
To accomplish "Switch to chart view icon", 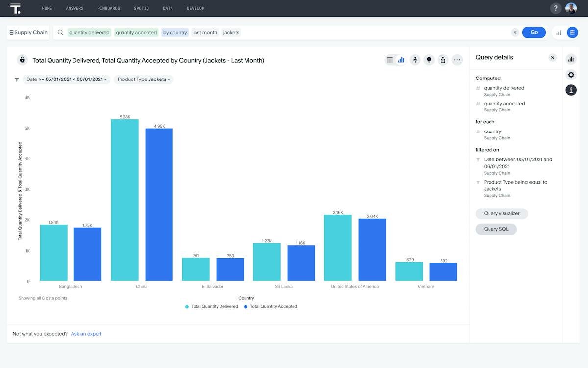I will [x=401, y=60].
